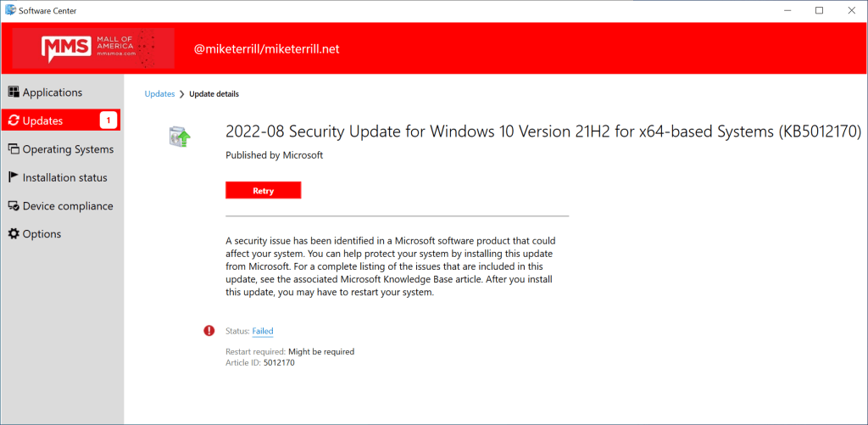Click the Updates count badge showing 1

click(108, 120)
